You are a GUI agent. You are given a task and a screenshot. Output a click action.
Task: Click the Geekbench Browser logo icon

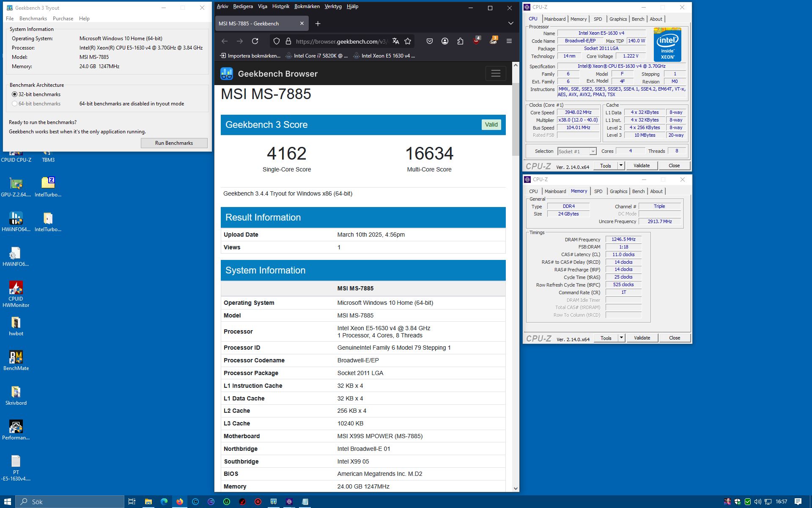(227, 74)
